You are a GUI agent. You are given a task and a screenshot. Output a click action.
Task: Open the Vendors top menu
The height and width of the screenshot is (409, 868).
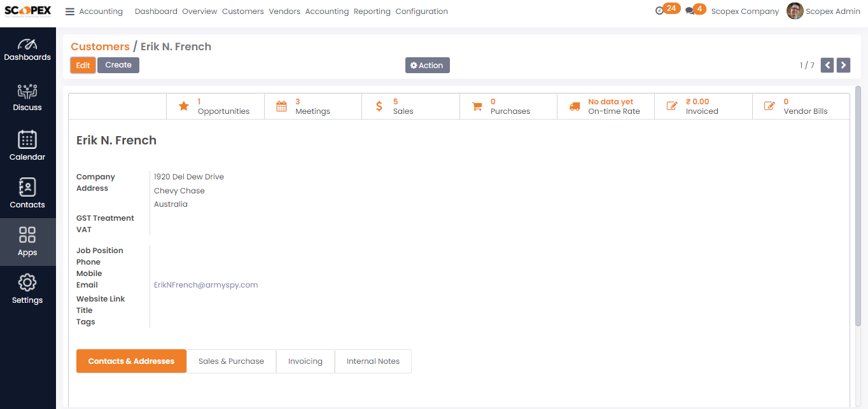(284, 11)
